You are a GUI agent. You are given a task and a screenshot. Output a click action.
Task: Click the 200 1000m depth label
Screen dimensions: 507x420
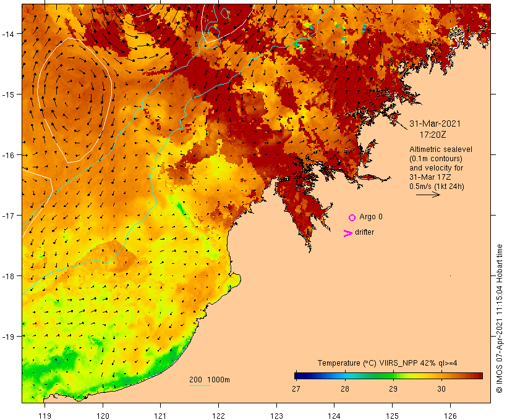point(210,380)
